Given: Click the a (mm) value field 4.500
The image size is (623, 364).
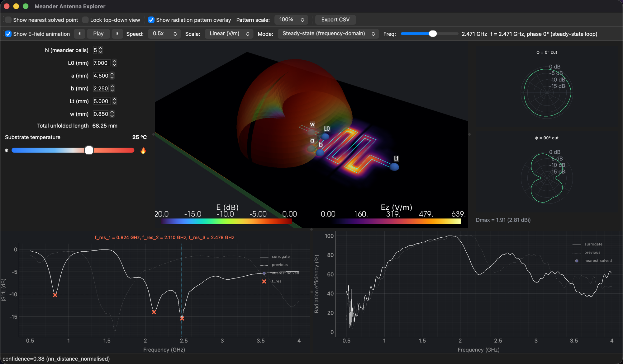Looking at the screenshot, I should click(101, 76).
